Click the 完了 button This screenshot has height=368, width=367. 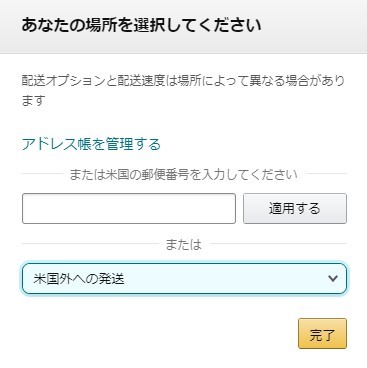322,334
